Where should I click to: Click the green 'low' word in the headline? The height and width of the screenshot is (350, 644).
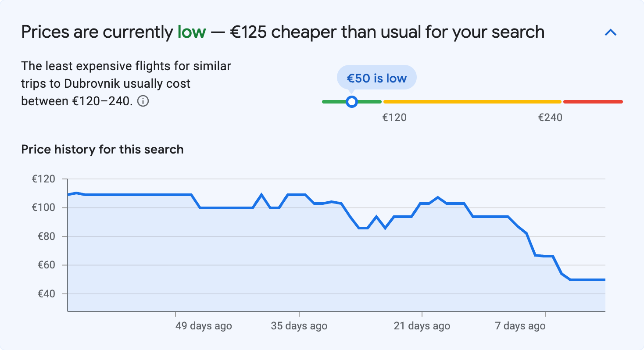192,32
